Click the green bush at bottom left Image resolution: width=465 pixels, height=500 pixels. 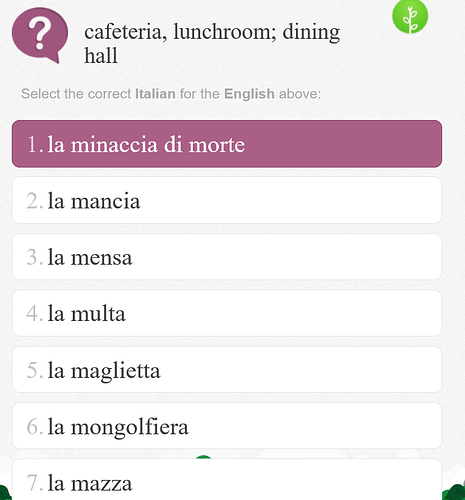(5, 493)
